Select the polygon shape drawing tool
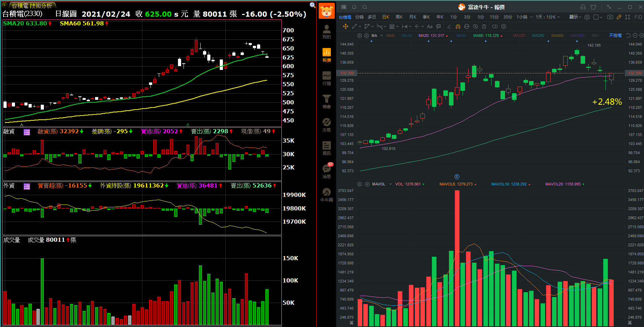 pyautogui.click(x=367, y=26)
